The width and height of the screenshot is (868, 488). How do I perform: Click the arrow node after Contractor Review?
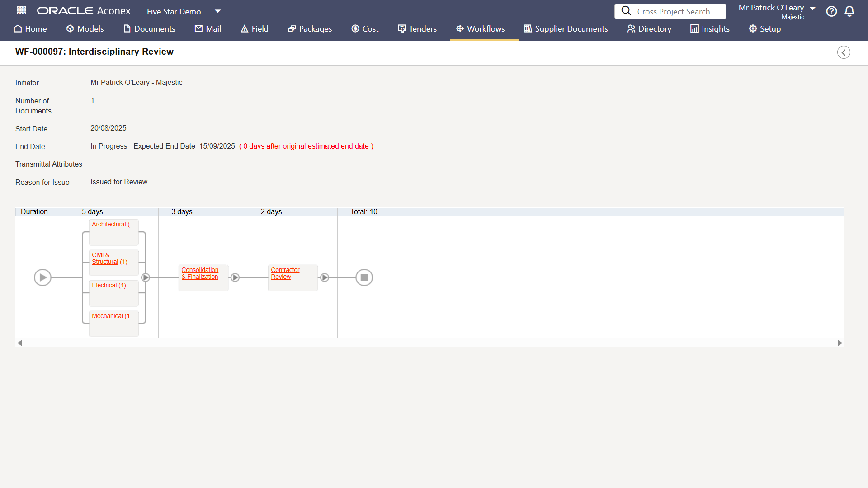click(x=325, y=277)
